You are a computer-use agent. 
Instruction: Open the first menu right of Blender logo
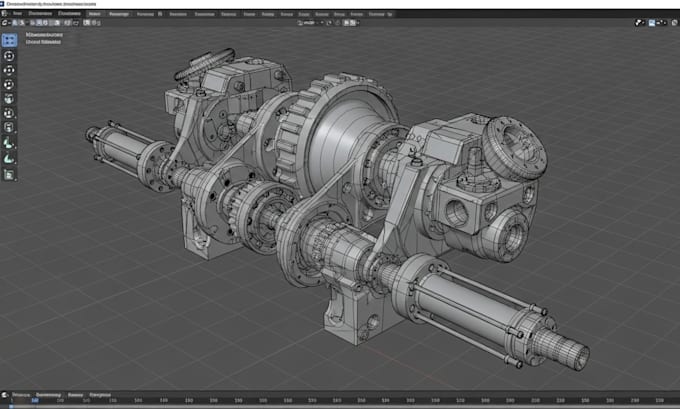coord(17,14)
